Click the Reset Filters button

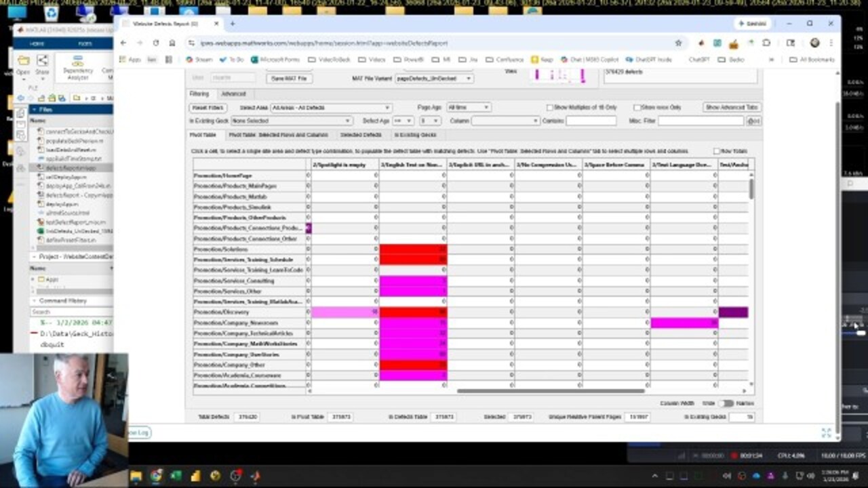click(x=208, y=107)
